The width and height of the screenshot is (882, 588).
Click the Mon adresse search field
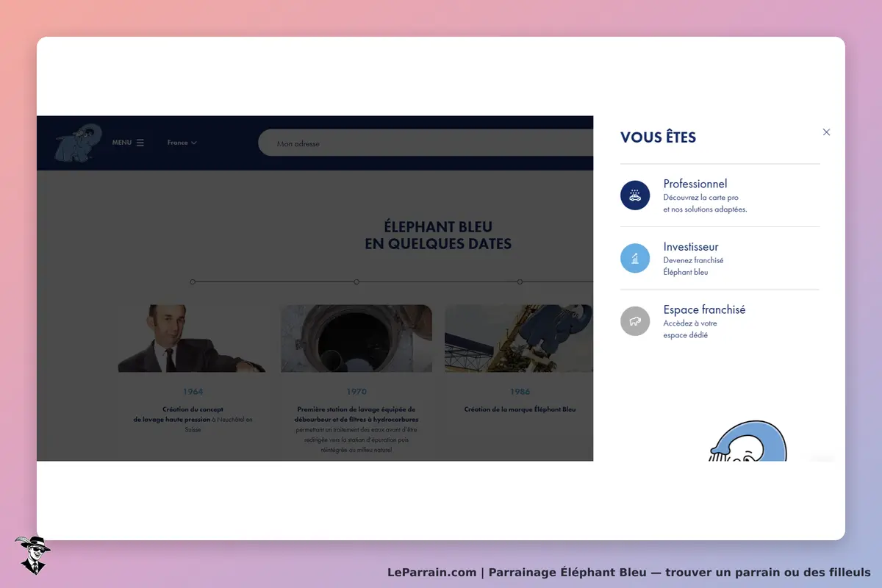[426, 143]
